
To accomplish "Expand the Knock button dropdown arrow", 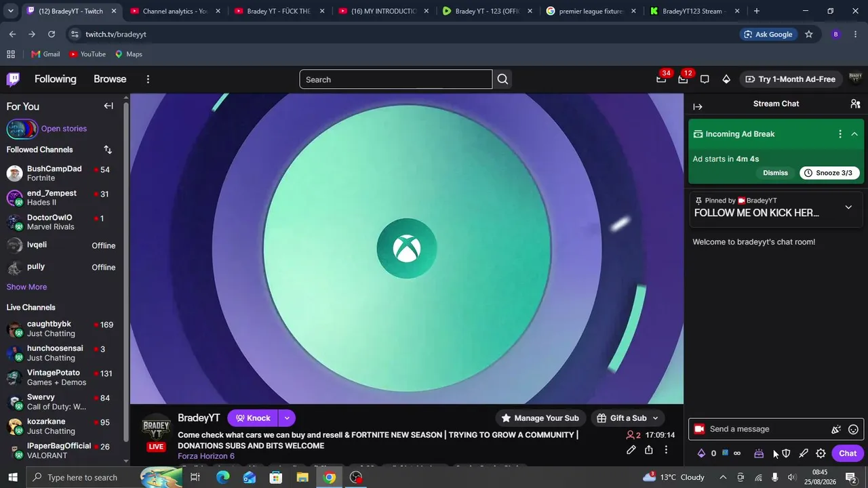I will 287,418.
